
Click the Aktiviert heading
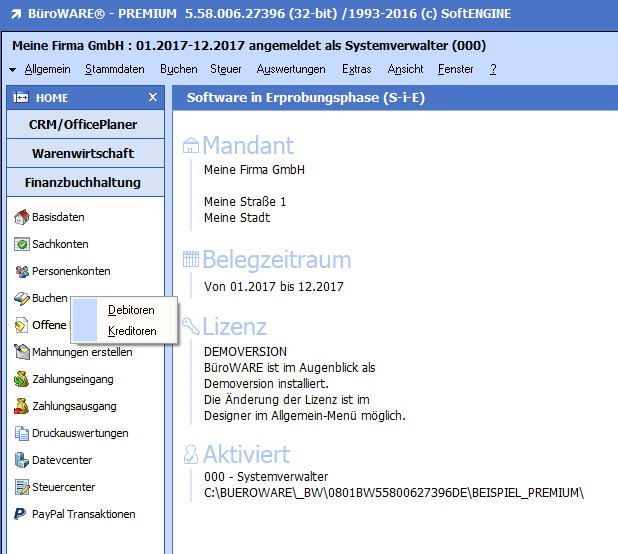coord(246,454)
